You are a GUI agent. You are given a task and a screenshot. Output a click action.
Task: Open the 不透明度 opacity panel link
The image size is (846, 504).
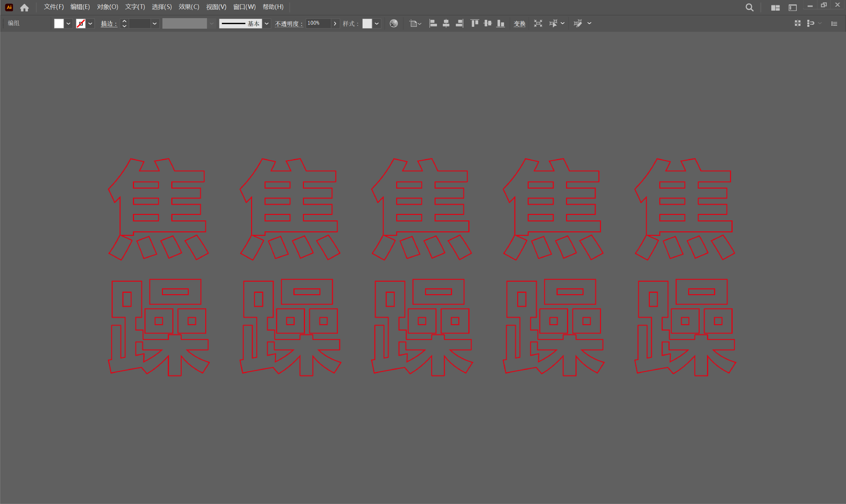pyautogui.click(x=289, y=24)
